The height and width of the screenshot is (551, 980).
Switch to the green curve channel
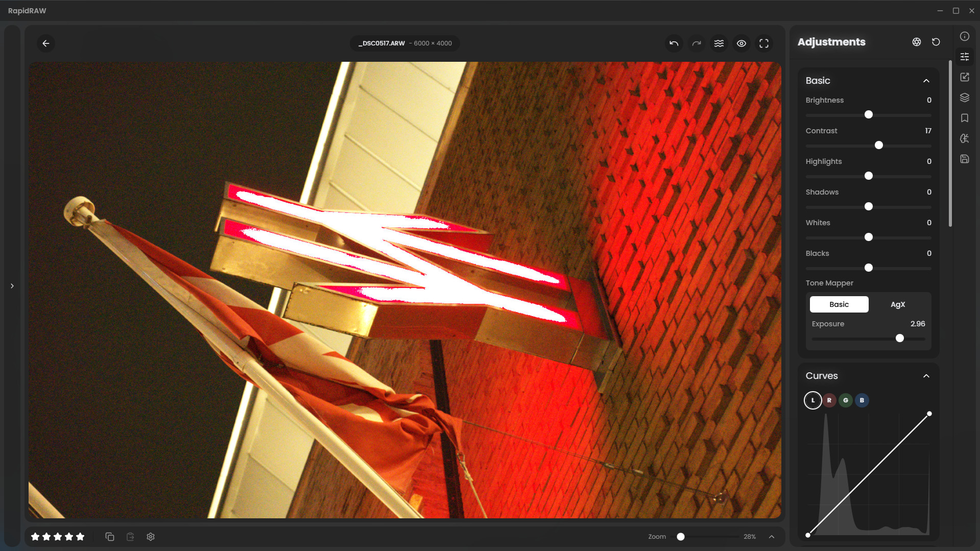(845, 400)
